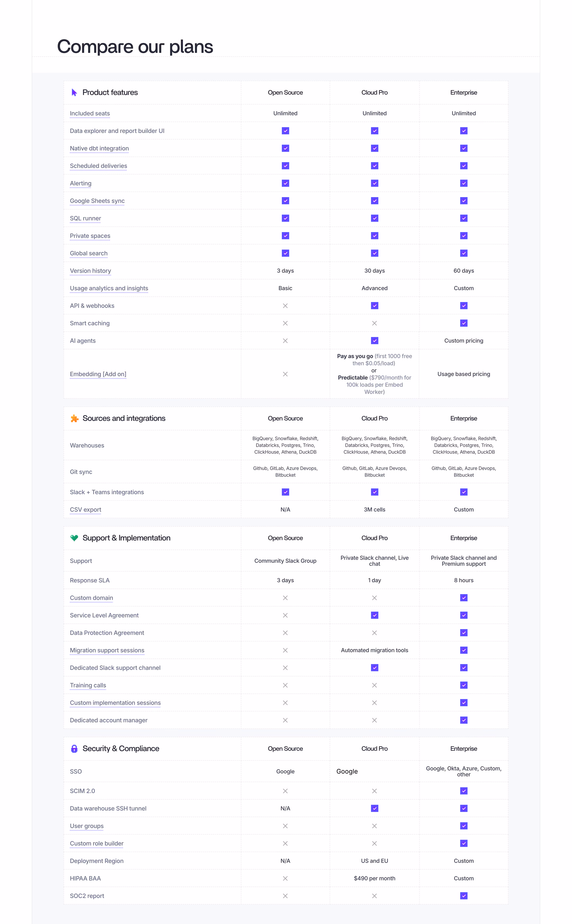Click the X mark for HIPAA BAA under Open Source
572x924 pixels.
click(x=285, y=878)
